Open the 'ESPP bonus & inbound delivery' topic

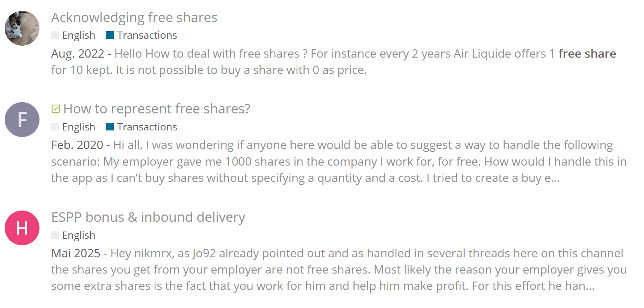point(148,217)
